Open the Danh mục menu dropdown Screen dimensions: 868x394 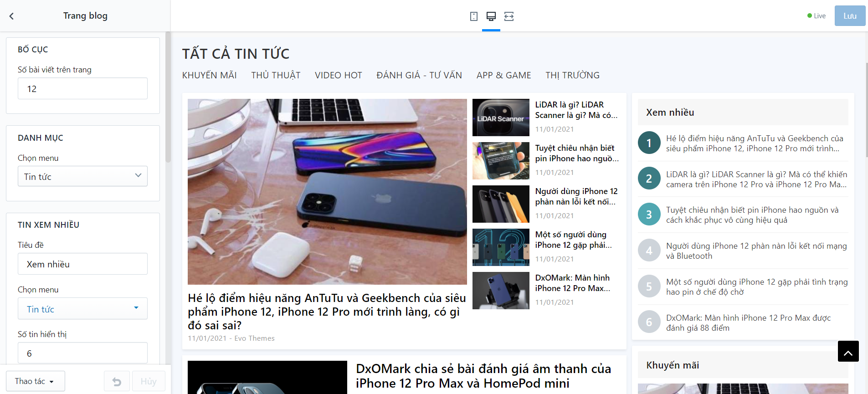[82, 176]
